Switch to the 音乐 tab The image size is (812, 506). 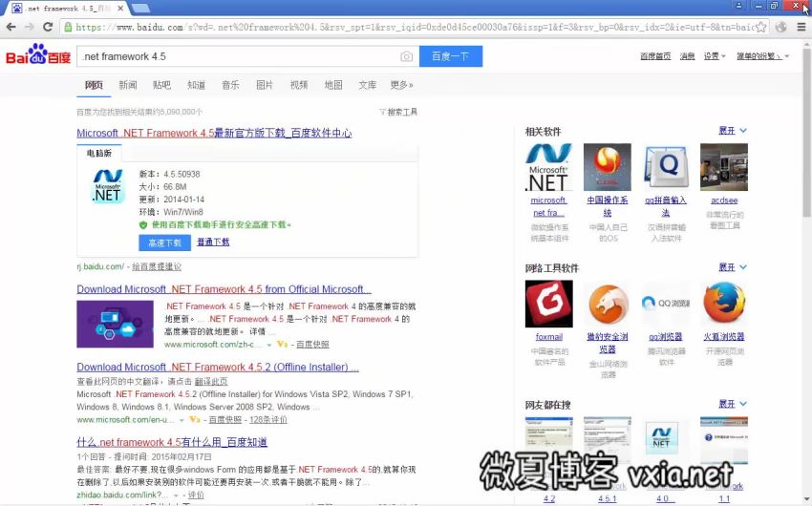230,85
